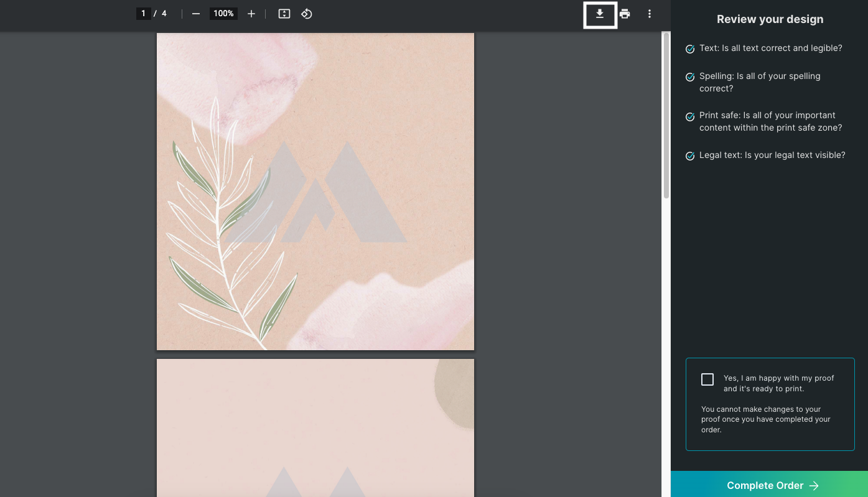Click the fit to page icon
Screen dimensions: 868x497
tap(284, 14)
